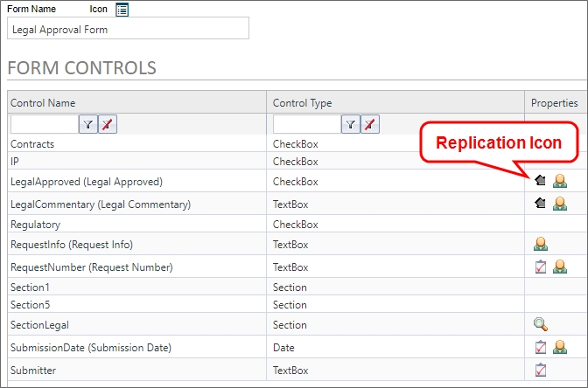The width and height of the screenshot is (588, 388).
Task: Select the Contracts control row
Action: (32, 144)
